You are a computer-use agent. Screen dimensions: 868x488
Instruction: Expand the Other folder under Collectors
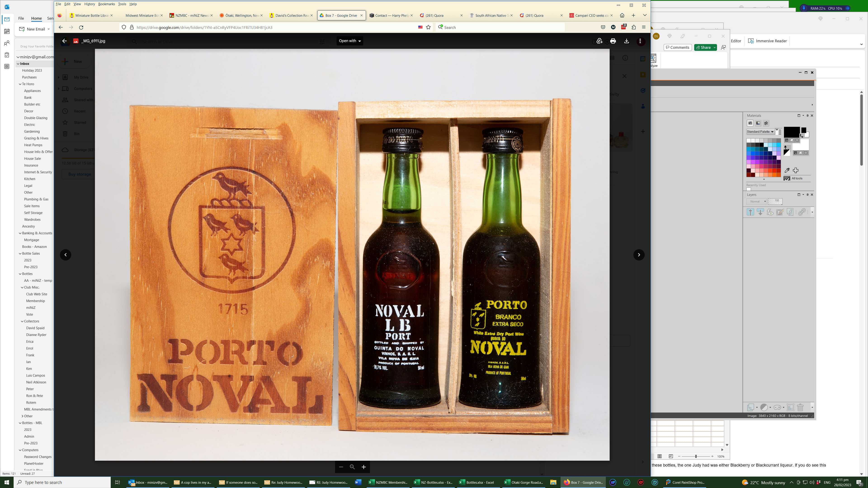[22, 416]
